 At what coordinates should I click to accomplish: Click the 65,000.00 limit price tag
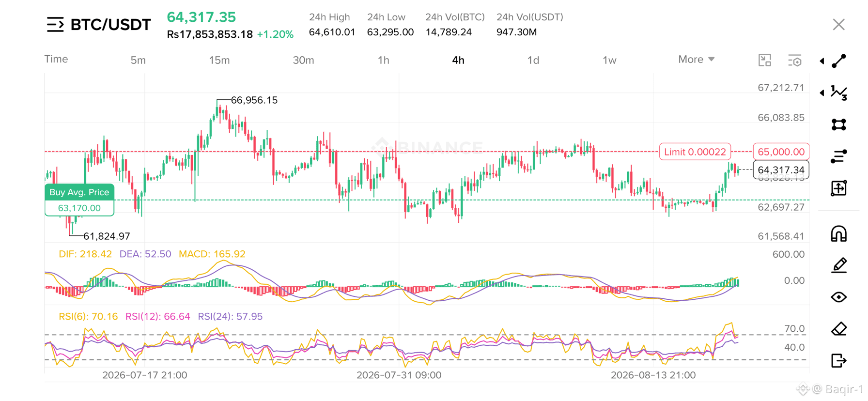click(x=781, y=152)
